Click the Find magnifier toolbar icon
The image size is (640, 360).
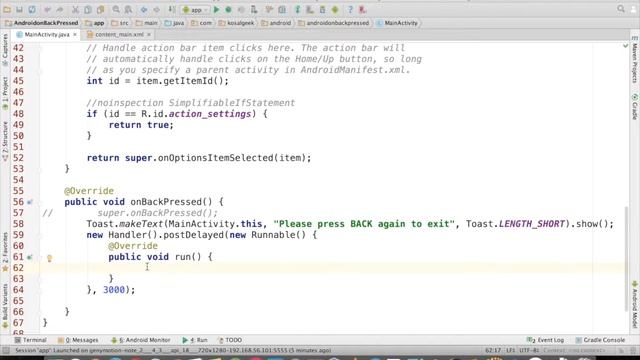(x=116, y=9)
